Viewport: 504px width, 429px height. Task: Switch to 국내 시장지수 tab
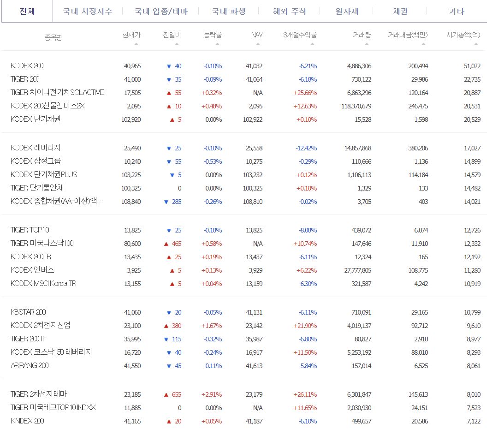(88, 11)
